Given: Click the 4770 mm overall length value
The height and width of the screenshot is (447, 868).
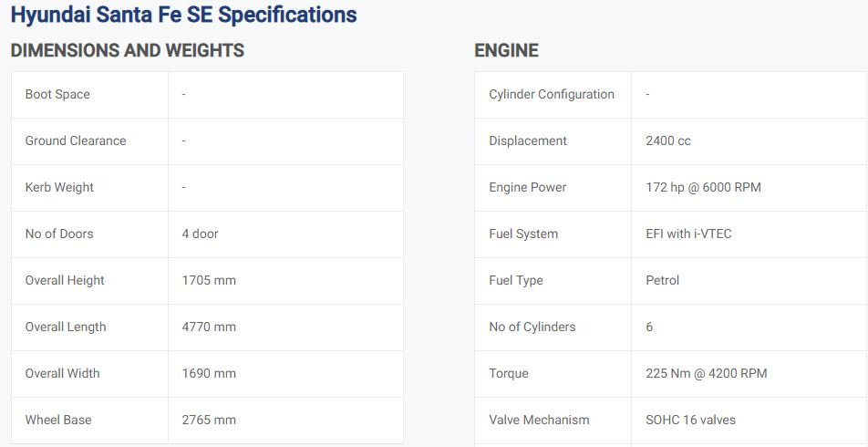Looking at the screenshot, I should (x=210, y=327).
